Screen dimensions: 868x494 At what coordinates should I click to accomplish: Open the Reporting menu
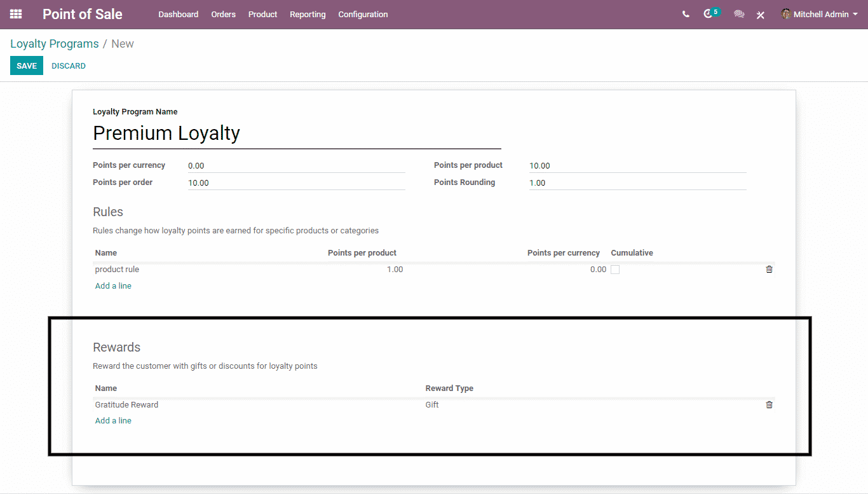point(308,14)
